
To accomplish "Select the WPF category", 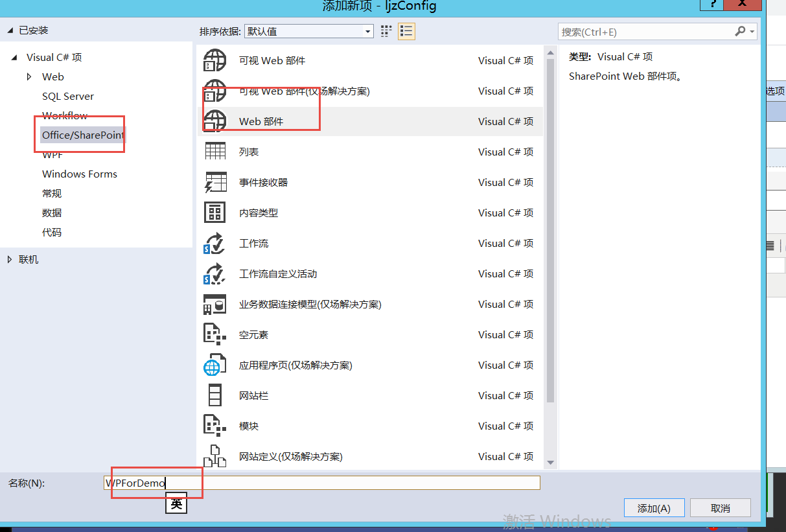I will pos(52,154).
